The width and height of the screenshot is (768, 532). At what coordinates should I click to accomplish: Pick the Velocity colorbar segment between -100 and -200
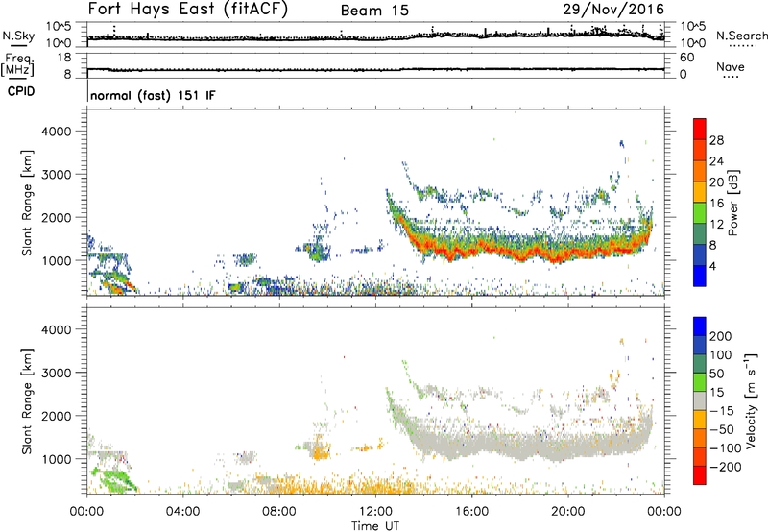click(700, 457)
